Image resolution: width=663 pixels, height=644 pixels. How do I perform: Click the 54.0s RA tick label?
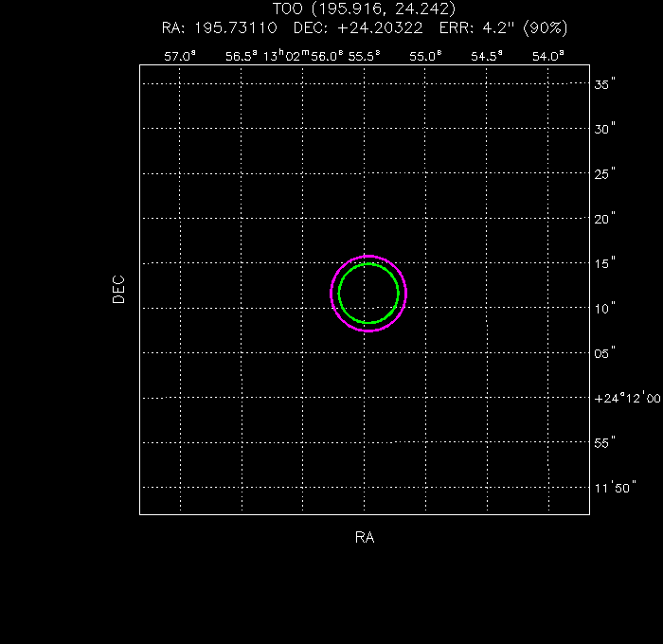[547, 56]
